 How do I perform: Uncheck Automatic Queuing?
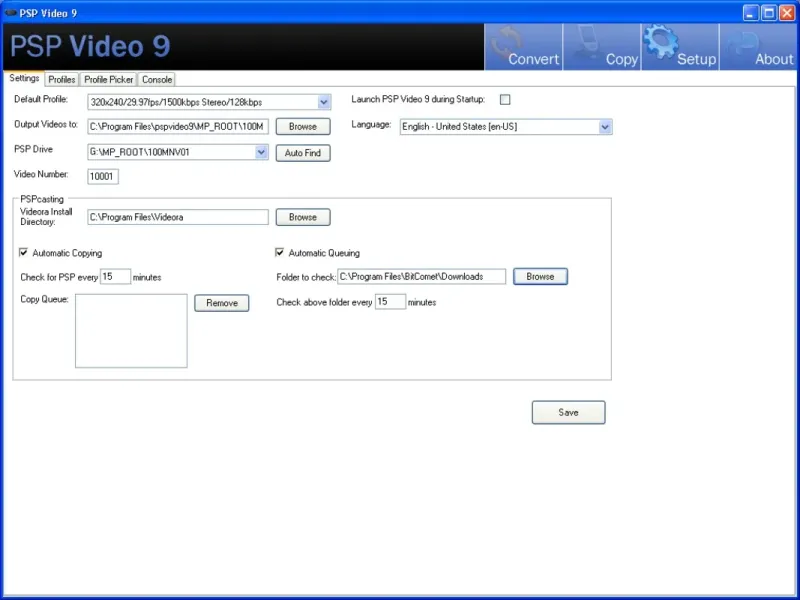pyautogui.click(x=280, y=253)
